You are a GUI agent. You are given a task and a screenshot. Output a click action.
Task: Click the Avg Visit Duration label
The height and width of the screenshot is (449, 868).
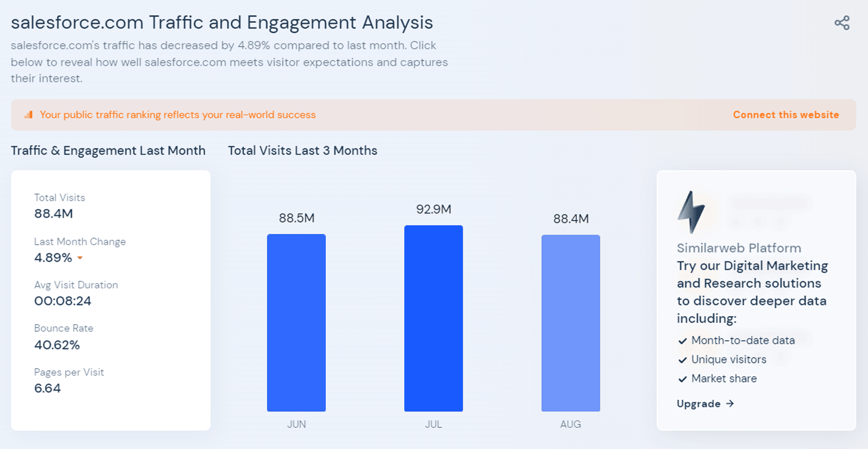76,285
